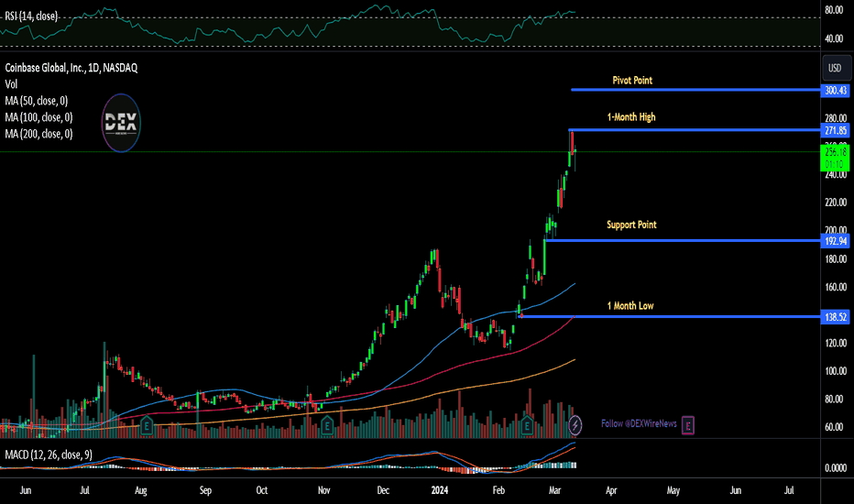This screenshot has height=504, width=854.
Task: Click the earnings E marker near mid-February
Action: tap(527, 425)
